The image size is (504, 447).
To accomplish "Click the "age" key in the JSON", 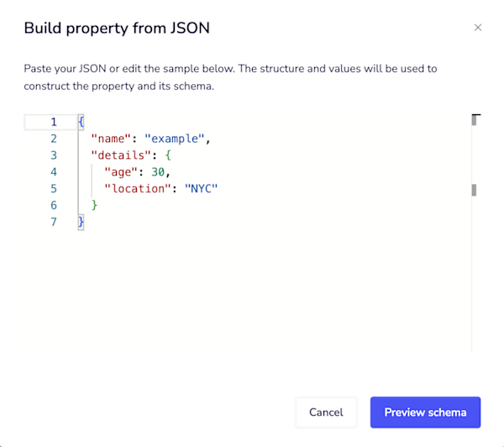I will [x=124, y=172].
